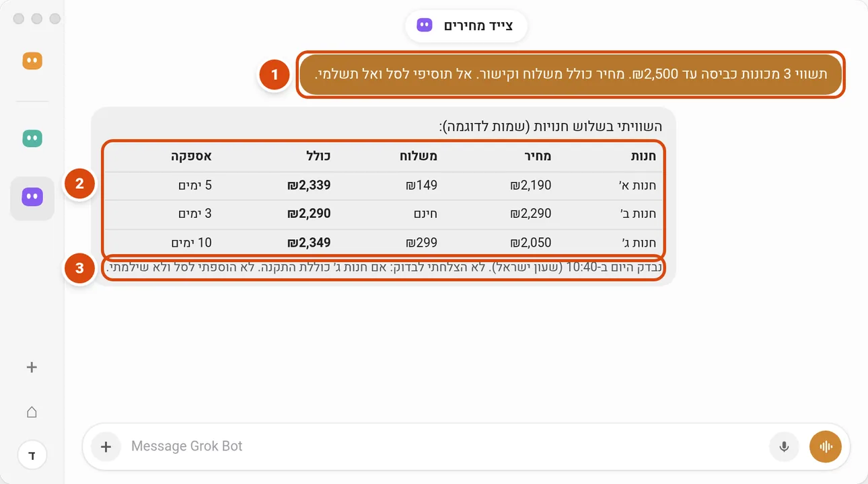The width and height of the screenshot is (868, 484).
Task: Start a new chat with sidebar plus icon
Action: coord(32,368)
